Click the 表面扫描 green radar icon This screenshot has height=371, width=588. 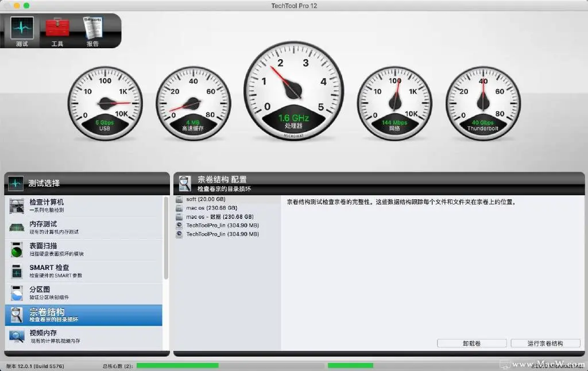pos(17,250)
